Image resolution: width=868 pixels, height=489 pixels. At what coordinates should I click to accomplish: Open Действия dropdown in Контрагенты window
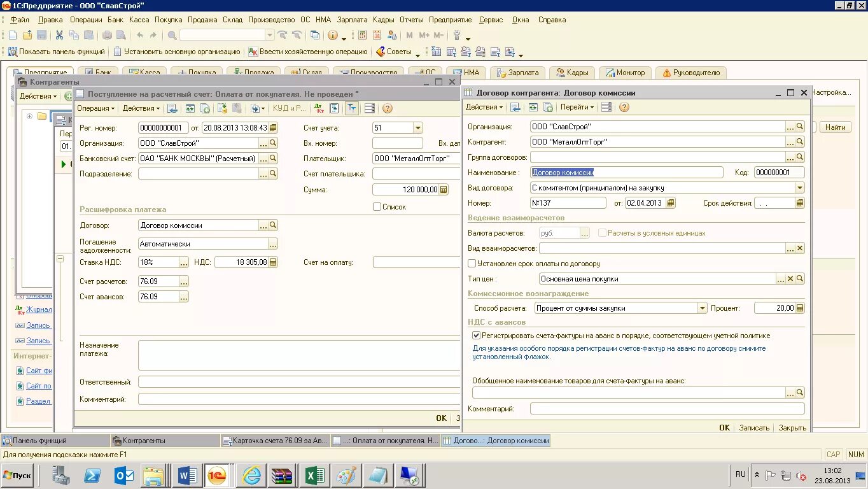pyautogui.click(x=38, y=96)
